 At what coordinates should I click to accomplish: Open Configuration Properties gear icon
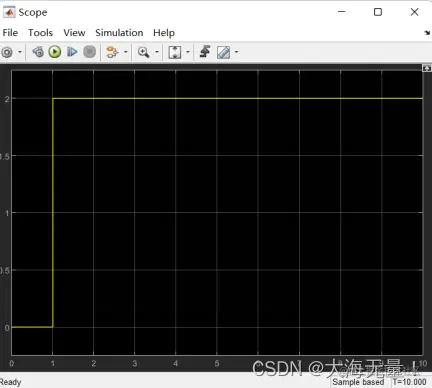pos(7,52)
